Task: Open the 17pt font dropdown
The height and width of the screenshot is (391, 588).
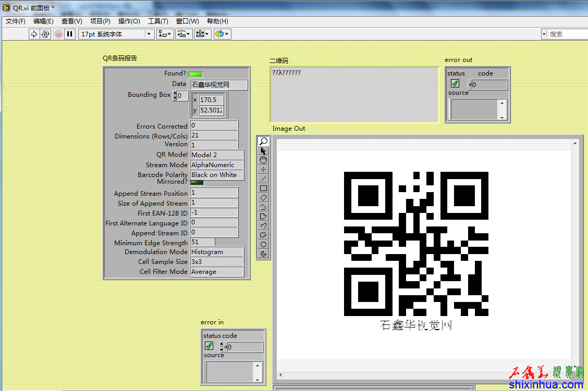Action: click(149, 34)
